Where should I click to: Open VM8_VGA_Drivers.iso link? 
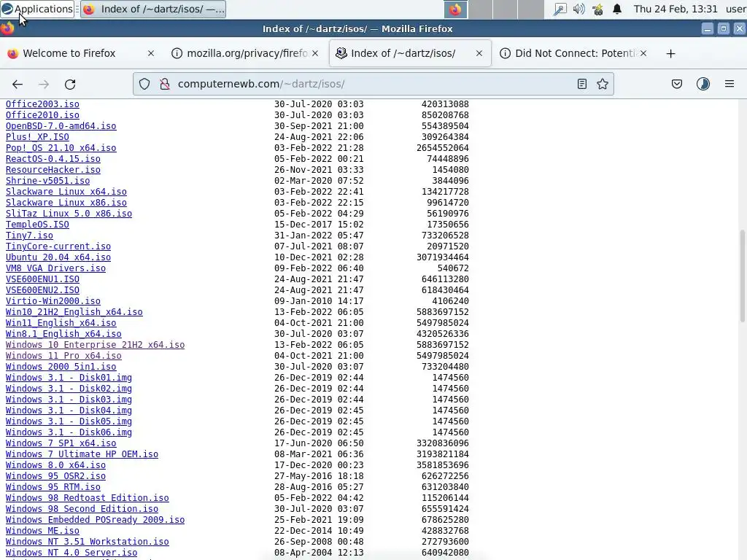click(55, 268)
